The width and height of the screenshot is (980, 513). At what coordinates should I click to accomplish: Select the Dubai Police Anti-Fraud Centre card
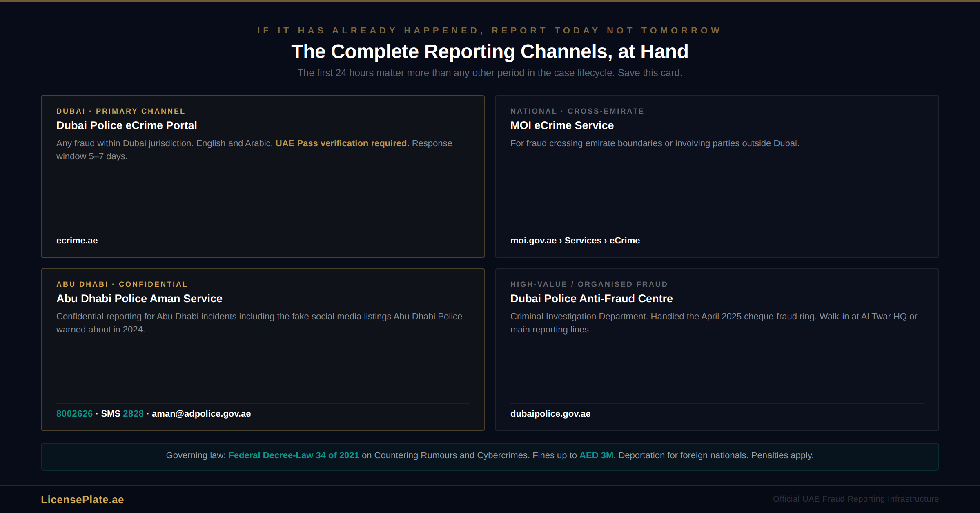(717, 349)
